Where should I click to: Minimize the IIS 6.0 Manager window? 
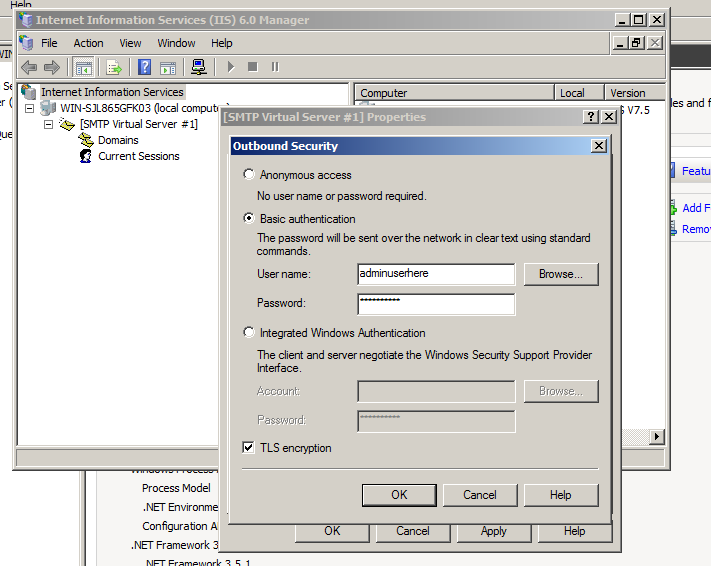[622, 20]
